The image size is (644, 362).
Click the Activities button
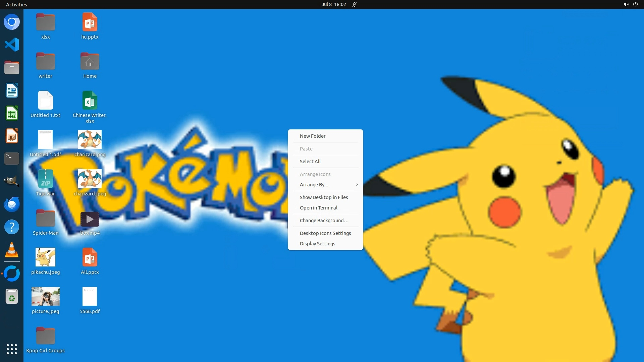(x=16, y=4)
